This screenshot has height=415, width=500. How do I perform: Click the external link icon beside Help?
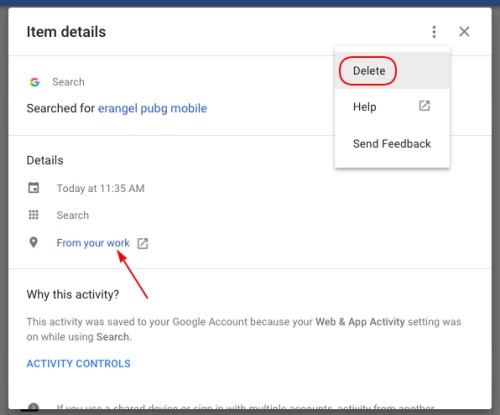point(424,106)
